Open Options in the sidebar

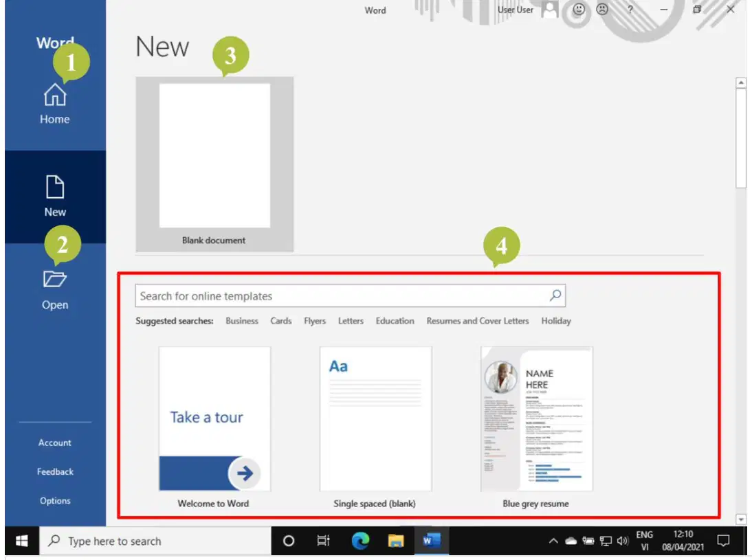coord(55,500)
